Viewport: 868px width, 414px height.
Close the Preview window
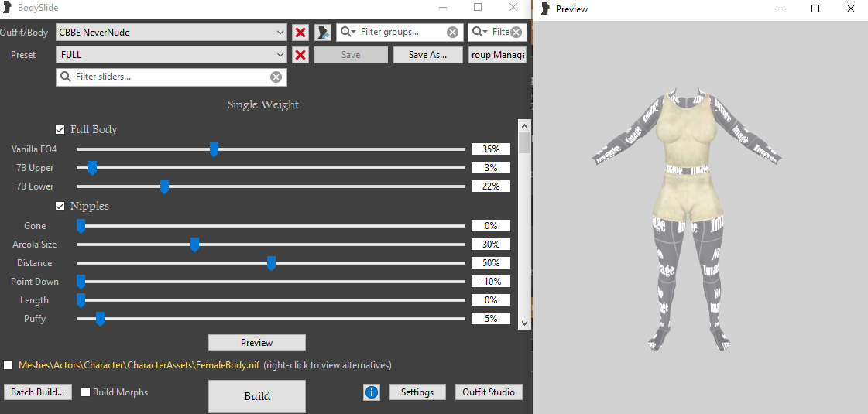[x=850, y=9]
